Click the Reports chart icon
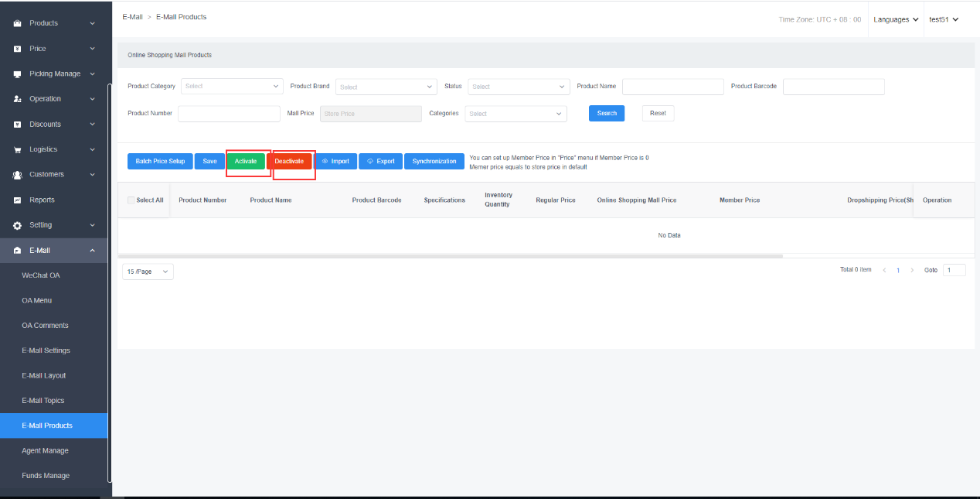This screenshot has height=499, width=980. point(17,200)
